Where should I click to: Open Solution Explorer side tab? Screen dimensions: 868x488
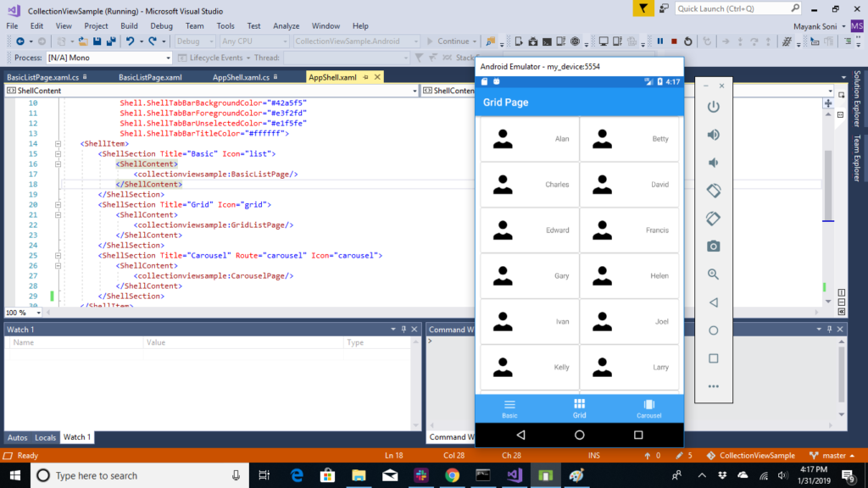click(x=857, y=99)
